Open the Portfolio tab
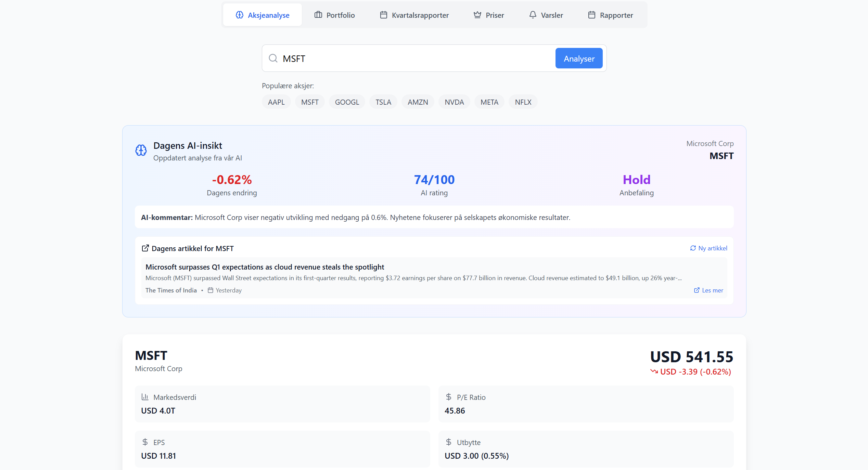The height and width of the screenshot is (470, 868). coord(334,15)
